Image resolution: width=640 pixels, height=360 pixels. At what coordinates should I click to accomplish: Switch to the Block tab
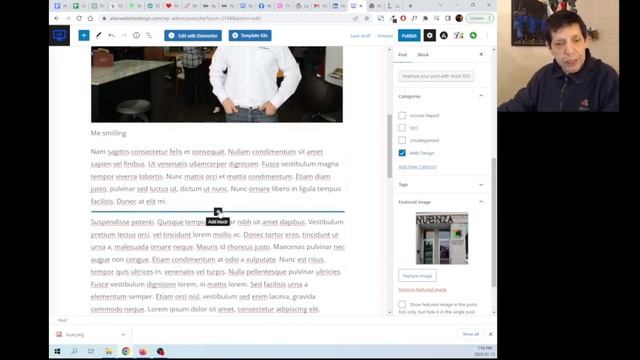(423, 55)
